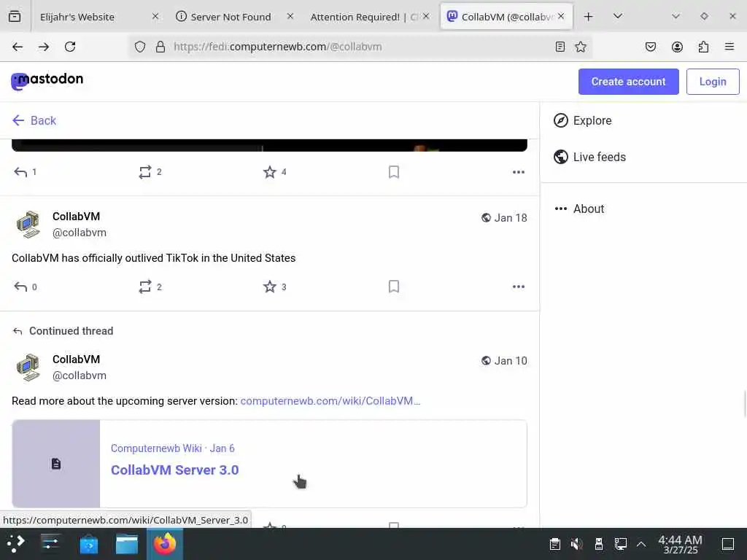Open the clipboard tray icon
747x560 pixels.
pos(554,544)
